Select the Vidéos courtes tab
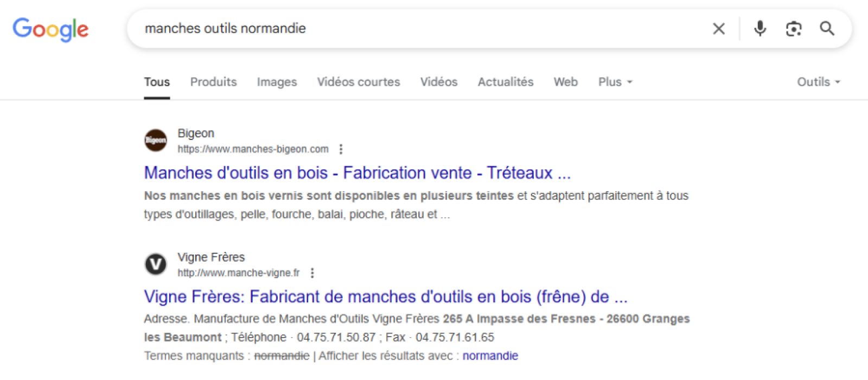 click(359, 82)
